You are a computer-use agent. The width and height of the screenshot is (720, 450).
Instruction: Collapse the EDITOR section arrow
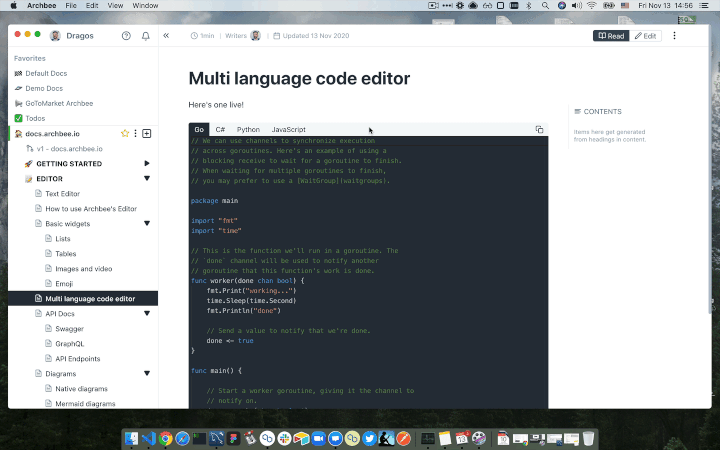pyautogui.click(x=147, y=178)
